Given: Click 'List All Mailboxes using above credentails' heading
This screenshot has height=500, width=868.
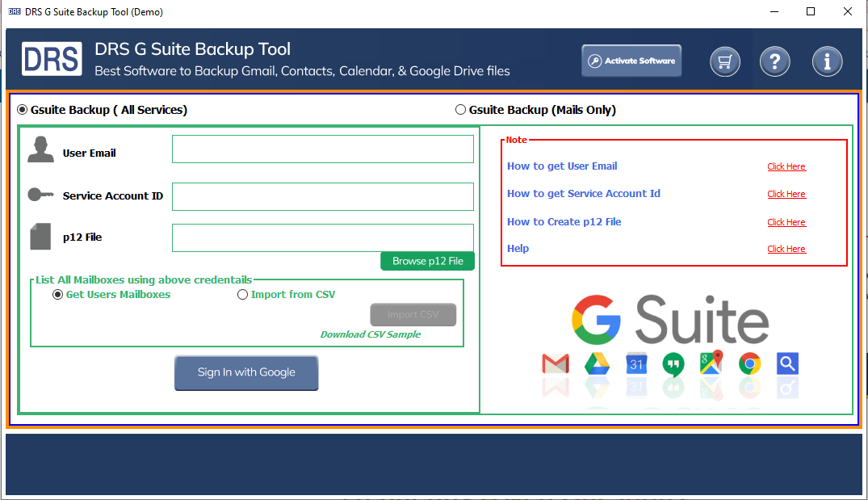Looking at the screenshot, I should [x=144, y=279].
